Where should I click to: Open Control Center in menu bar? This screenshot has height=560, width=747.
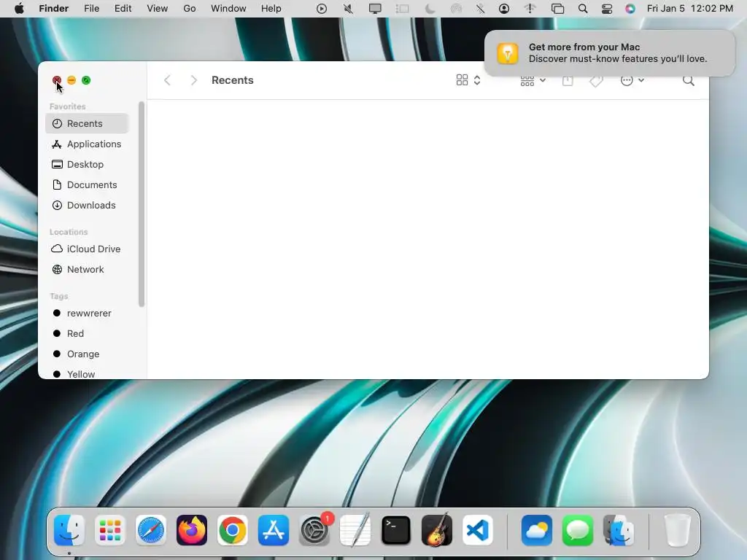pyautogui.click(x=607, y=9)
